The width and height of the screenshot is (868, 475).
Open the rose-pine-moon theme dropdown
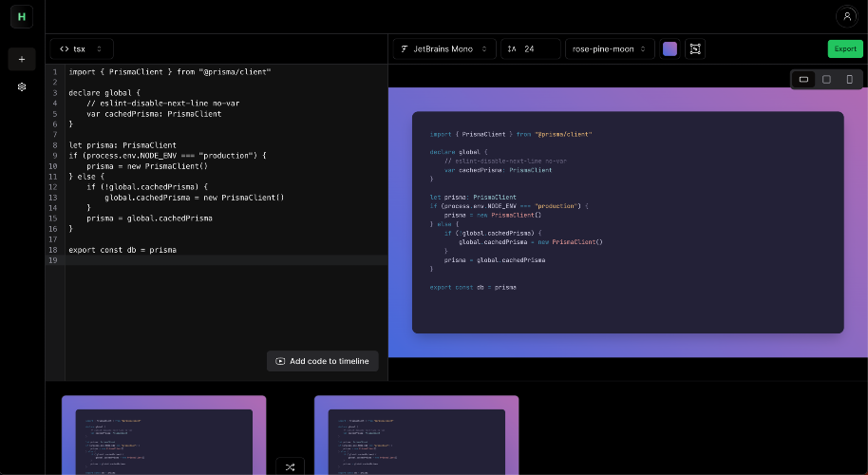coord(610,48)
